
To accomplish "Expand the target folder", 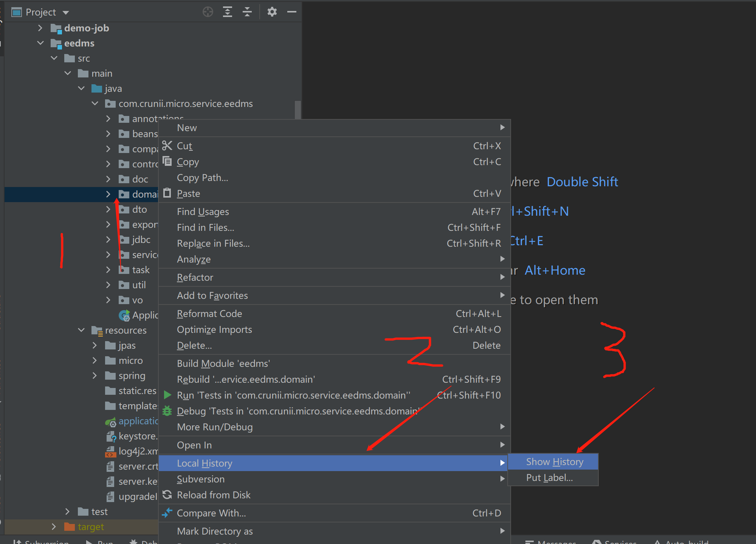I will (54, 527).
